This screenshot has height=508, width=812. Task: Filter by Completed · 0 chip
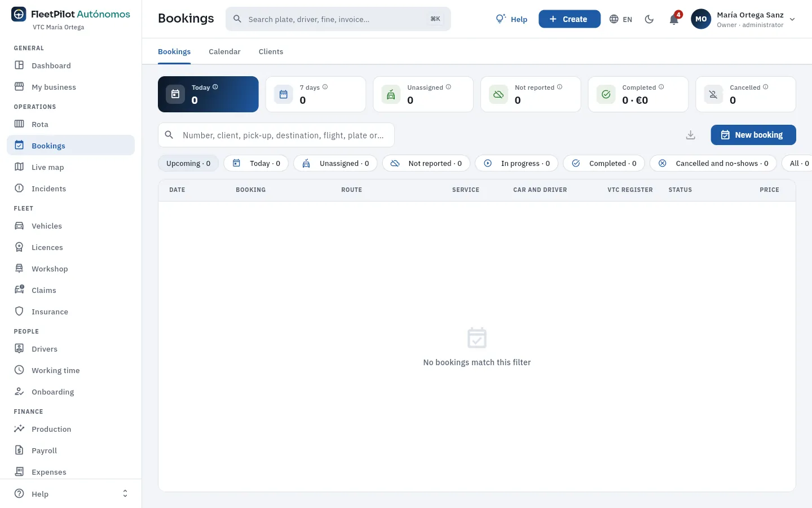(x=604, y=163)
